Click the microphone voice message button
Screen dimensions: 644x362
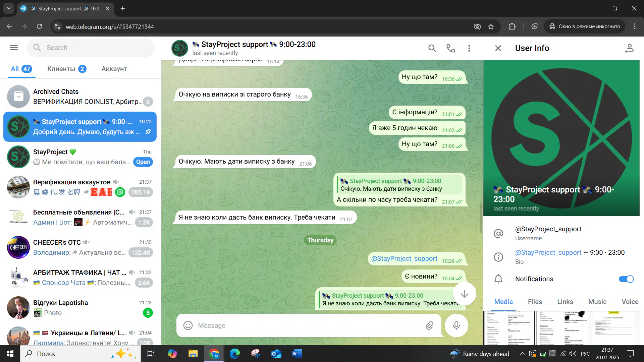tap(456, 325)
